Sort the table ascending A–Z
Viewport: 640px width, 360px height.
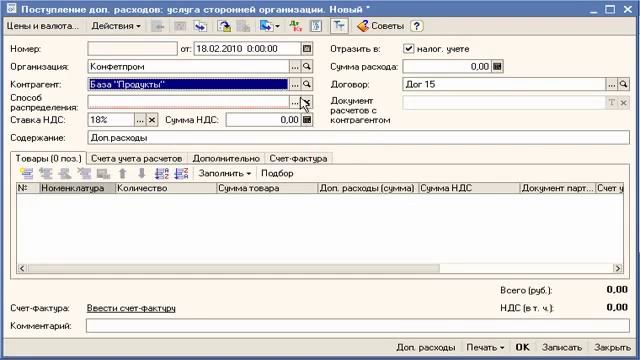tap(162, 173)
